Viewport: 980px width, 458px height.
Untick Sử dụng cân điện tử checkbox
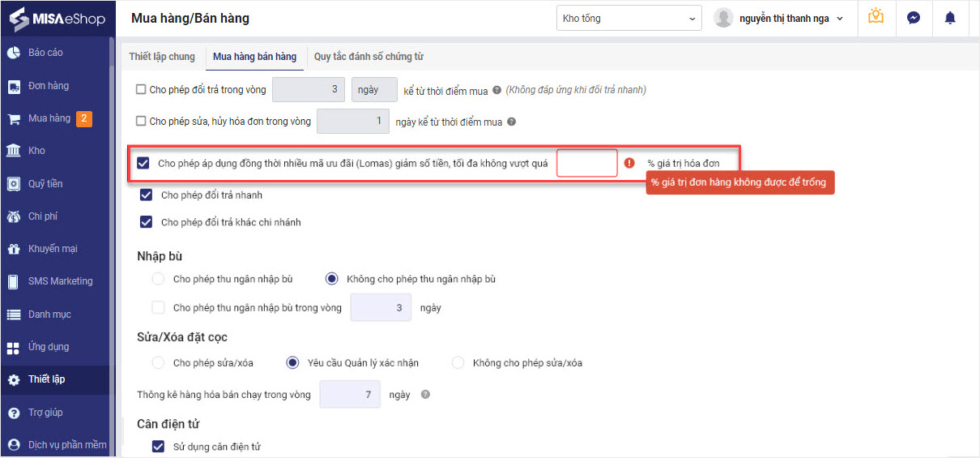158,447
